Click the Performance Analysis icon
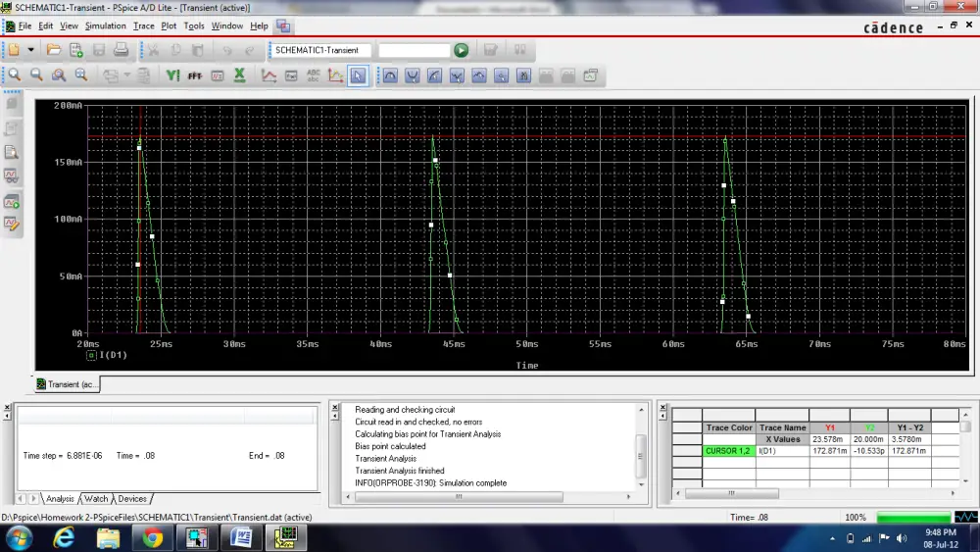Image resolution: width=980 pixels, height=552 pixels. coord(218,75)
